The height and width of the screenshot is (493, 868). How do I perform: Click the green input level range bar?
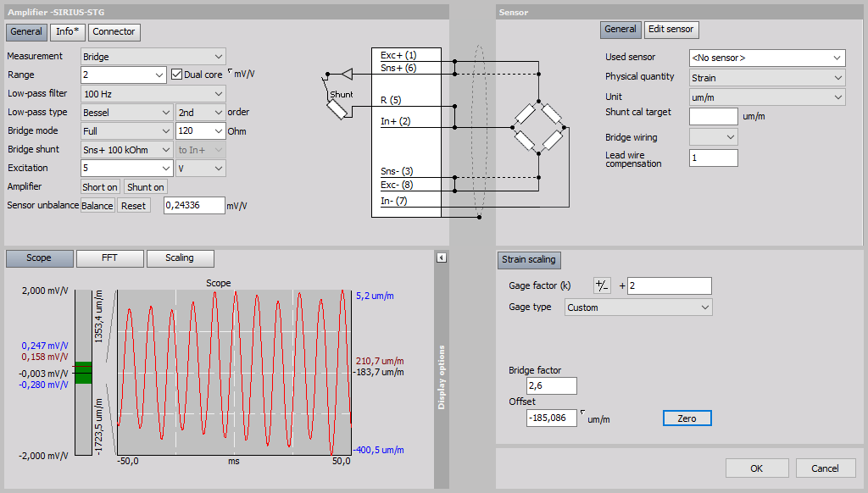[84, 373]
